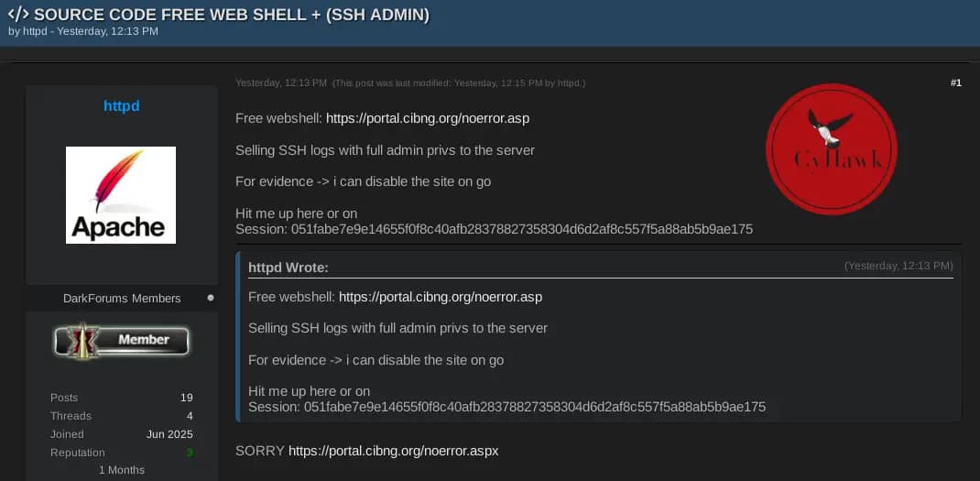This screenshot has width=980, height=481.
Task: Click the offline status dot beside DarkForums Members
Action: 211,299
